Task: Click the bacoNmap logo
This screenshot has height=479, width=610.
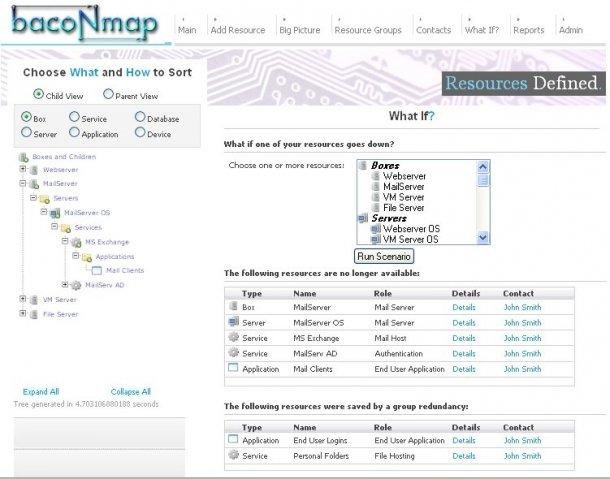Action: [85, 23]
